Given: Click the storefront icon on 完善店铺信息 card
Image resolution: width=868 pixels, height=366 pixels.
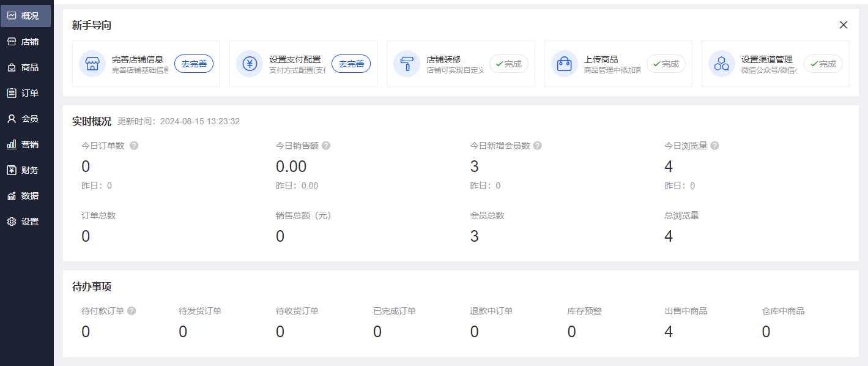Looking at the screenshot, I should 92,63.
